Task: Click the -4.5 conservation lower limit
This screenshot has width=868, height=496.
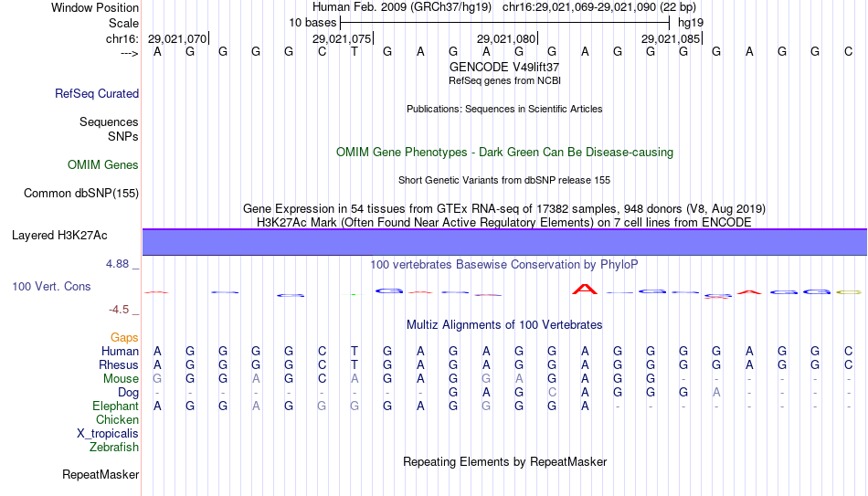Action: point(119,310)
